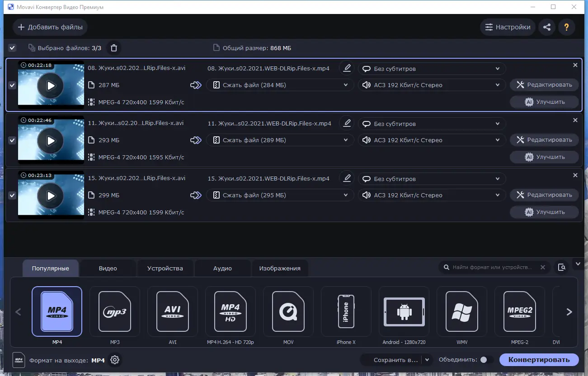This screenshot has width=588, height=376.
Task: Rename output of file 15 with pencil icon
Action: (x=347, y=178)
